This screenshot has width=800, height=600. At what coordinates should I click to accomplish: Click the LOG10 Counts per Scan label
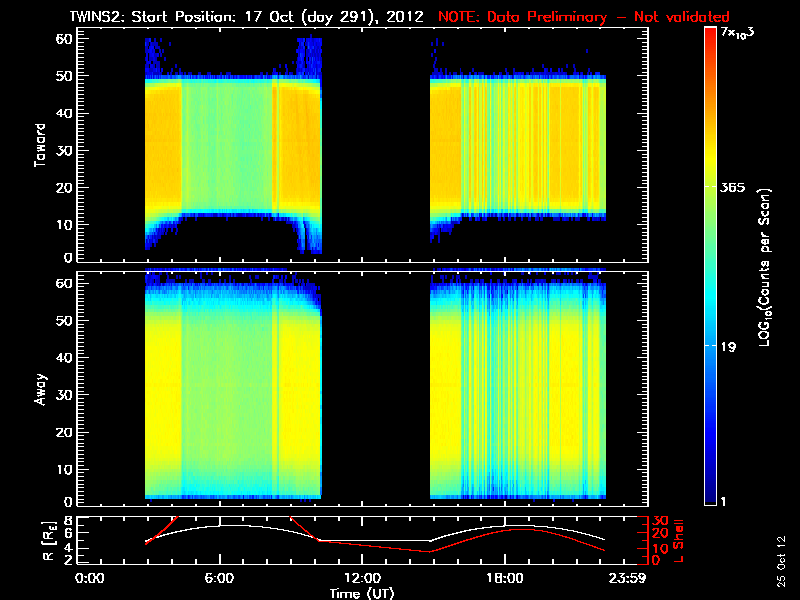765,267
